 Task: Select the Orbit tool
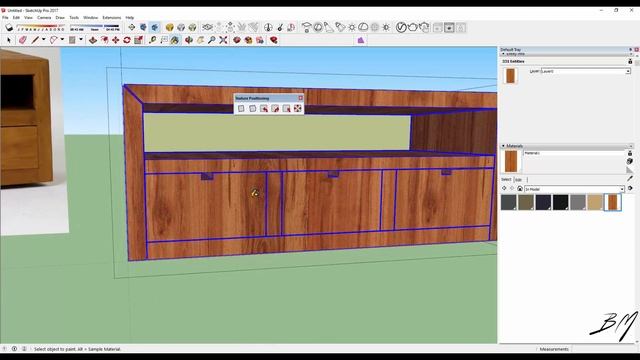pyautogui.click(x=189, y=40)
